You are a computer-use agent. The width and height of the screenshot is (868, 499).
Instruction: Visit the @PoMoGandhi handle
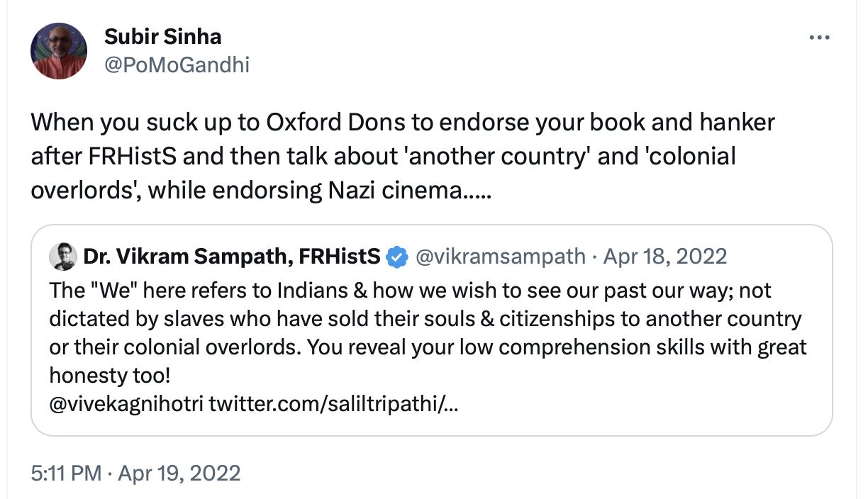[177, 65]
